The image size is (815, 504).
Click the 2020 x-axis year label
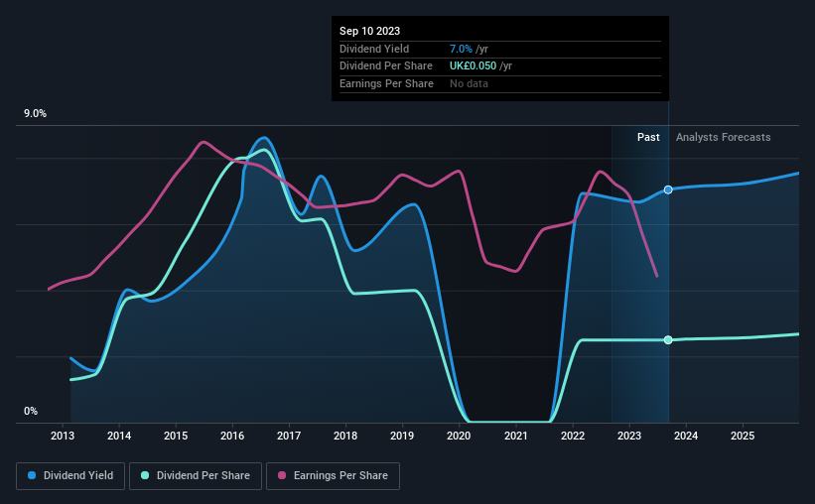pos(459,436)
